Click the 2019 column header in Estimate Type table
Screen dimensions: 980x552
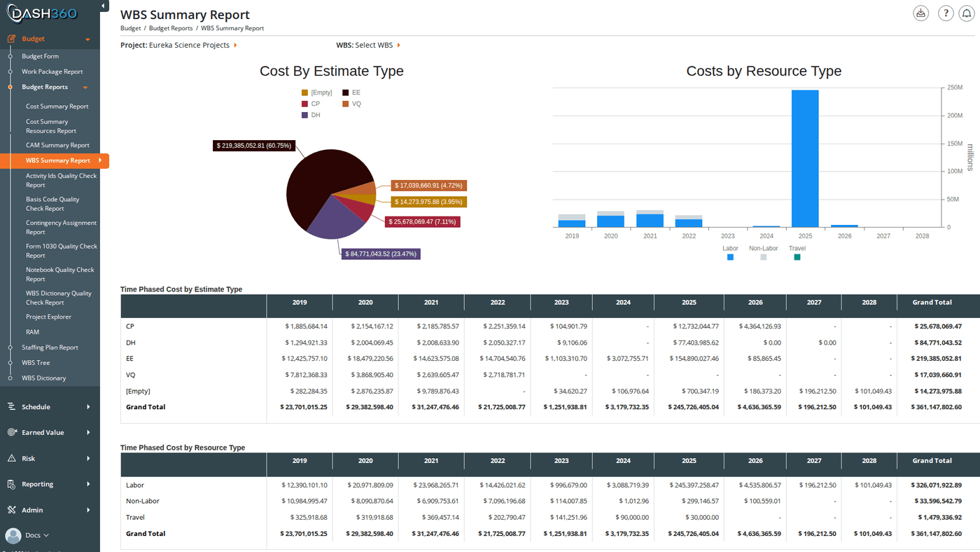[x=300, y=303]
